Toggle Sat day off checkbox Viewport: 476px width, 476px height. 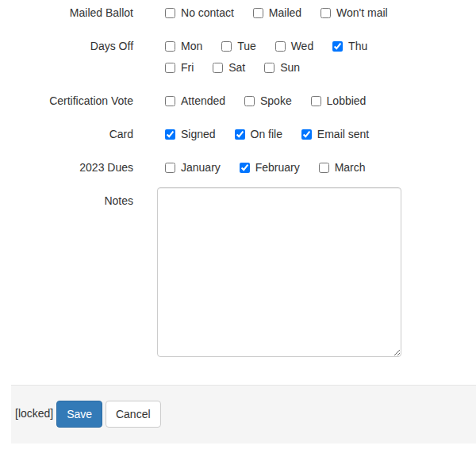point(217,67)
